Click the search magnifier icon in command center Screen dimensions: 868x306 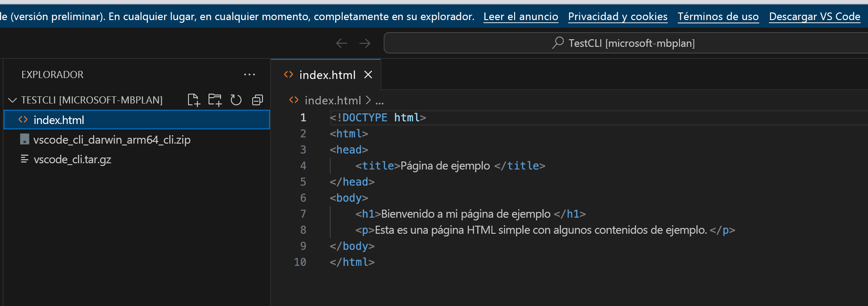click(558, 43)
